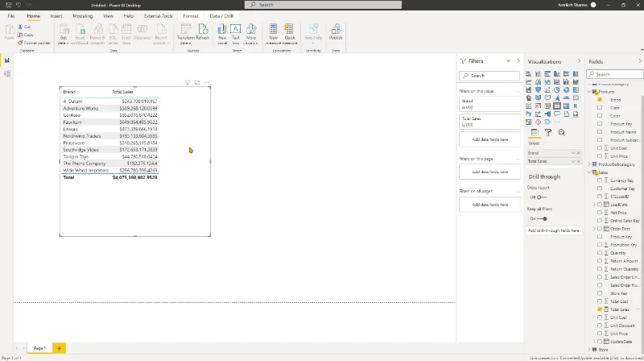Check the Color field checkbox
The image size is (644, 361).
[600, 116]
